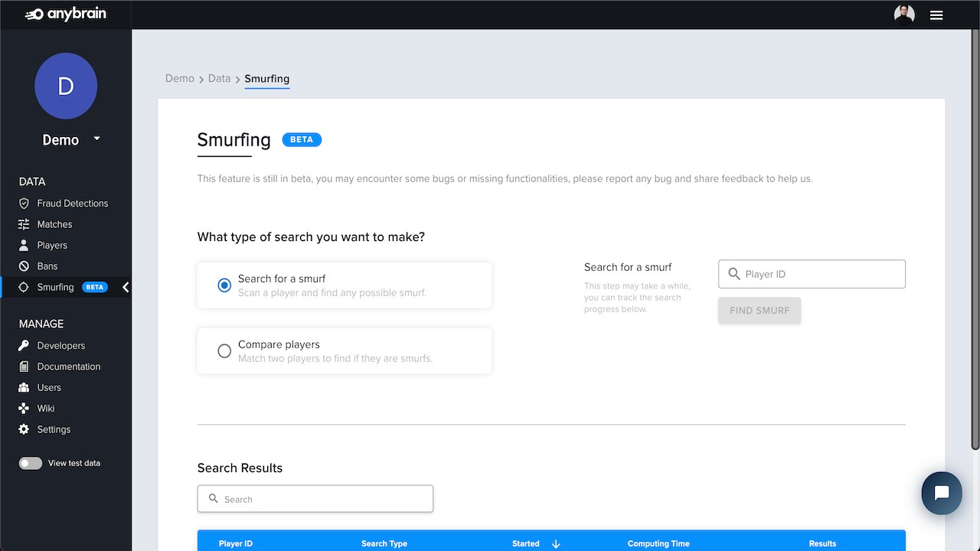This screenshot has height=551, width=980.
Task: Open the hamburger menu
Action: tap(936, 15)
